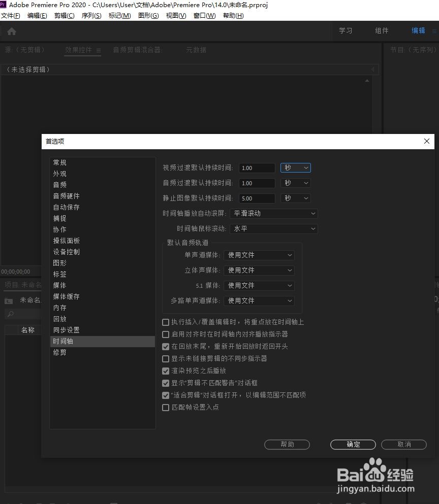439x504 pixels.
Task: Select 音频 preferences category
Action: click(x=102, y=185)
